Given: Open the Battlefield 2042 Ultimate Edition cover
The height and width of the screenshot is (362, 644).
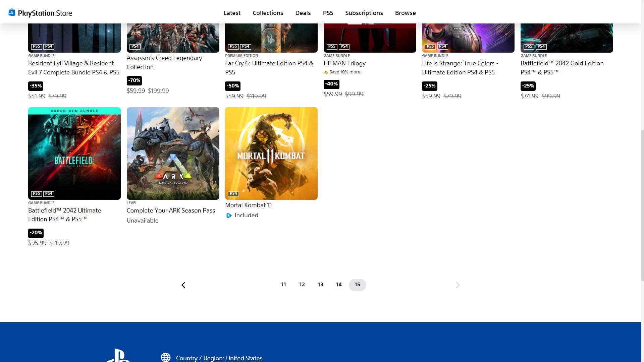Looking at the screenshot, I should [x=74, y=153].
